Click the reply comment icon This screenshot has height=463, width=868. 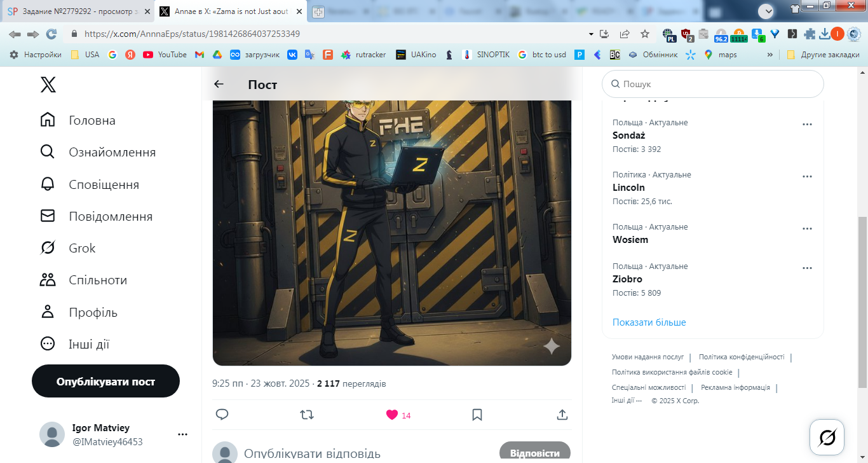point(222,415)
